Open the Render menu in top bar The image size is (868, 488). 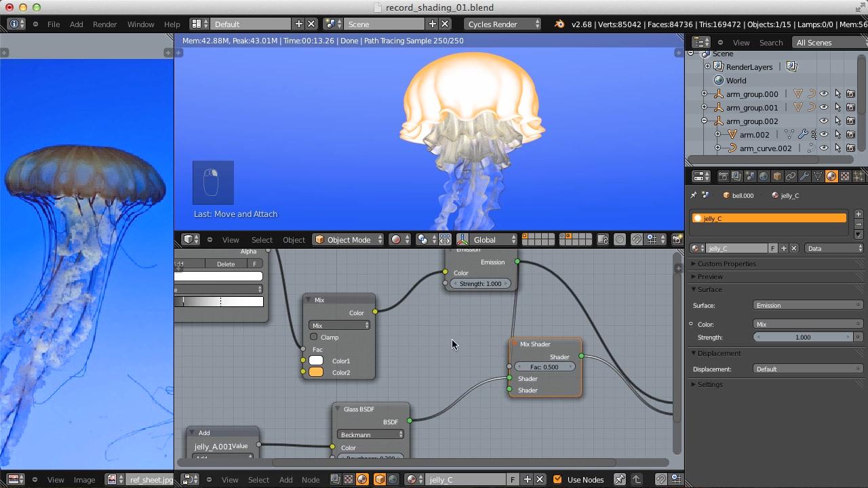104,24
